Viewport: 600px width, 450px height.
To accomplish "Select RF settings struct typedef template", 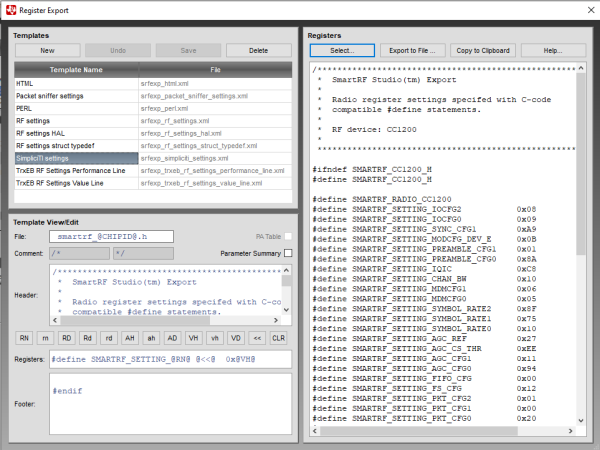I will 153,146.
